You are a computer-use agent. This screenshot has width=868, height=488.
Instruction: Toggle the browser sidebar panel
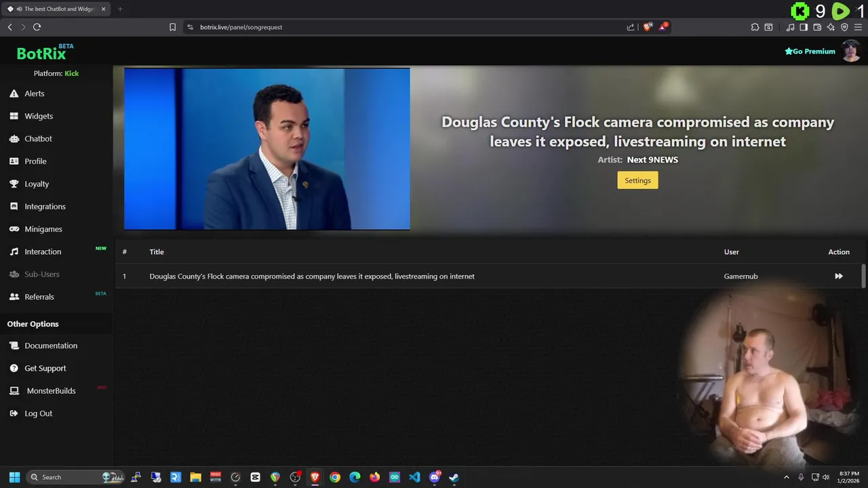coord(804,27)
